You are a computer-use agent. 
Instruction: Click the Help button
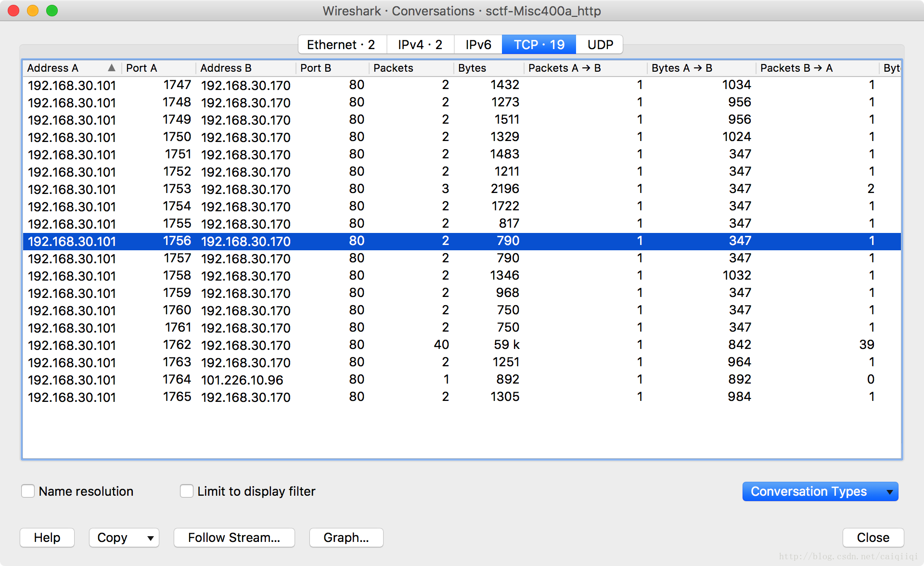(47, 538)
